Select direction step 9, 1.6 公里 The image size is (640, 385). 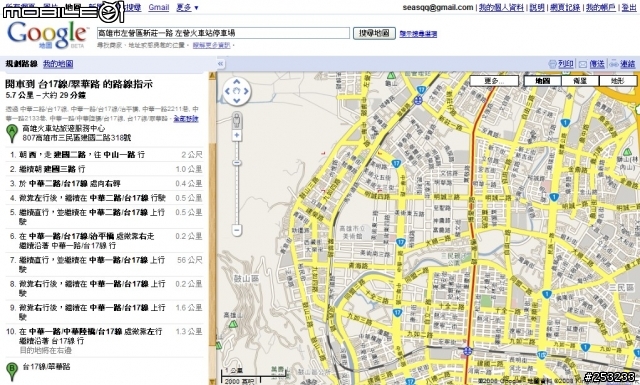104,312
